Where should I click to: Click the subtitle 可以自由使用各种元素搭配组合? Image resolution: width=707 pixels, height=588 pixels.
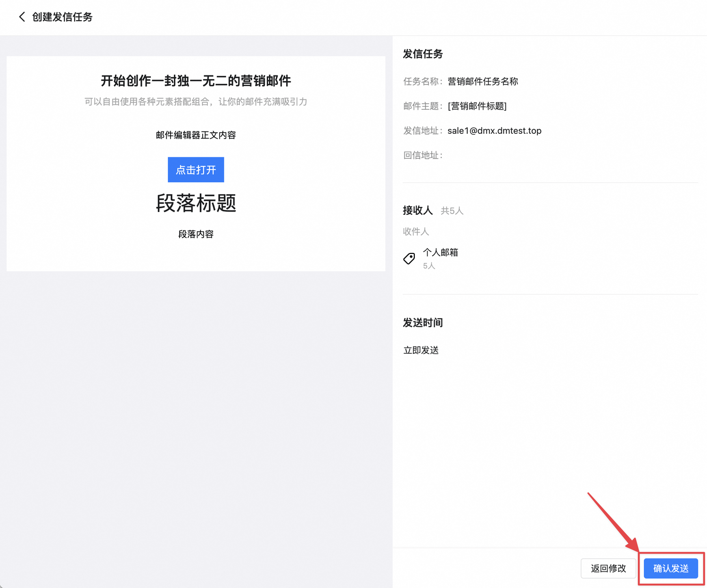pos(196,102)
